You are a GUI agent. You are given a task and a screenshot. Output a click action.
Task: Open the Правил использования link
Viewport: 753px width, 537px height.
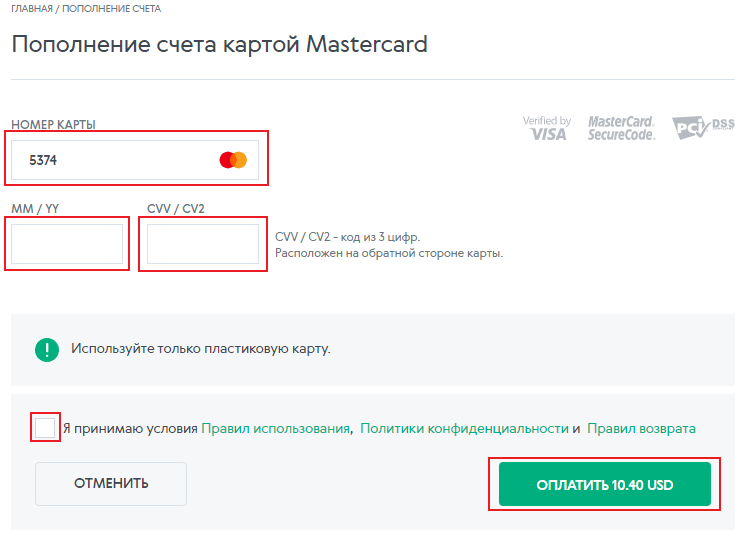[275, 428]
